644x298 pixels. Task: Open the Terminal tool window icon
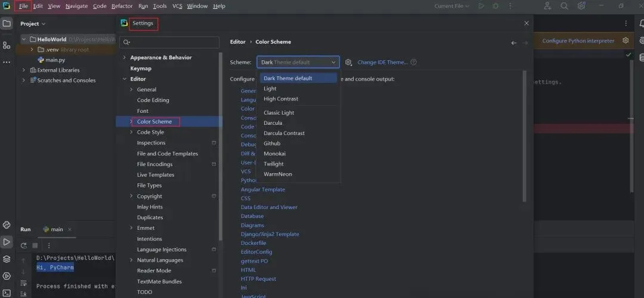(7, 293)
